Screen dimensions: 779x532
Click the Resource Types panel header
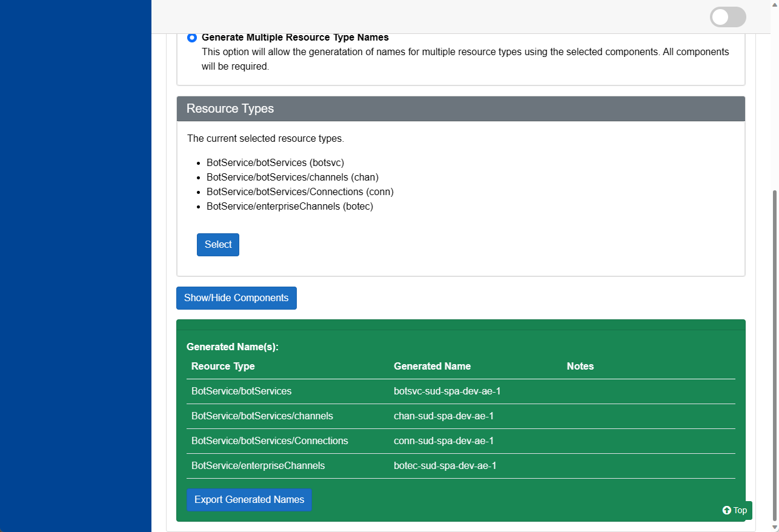[460, 109]
